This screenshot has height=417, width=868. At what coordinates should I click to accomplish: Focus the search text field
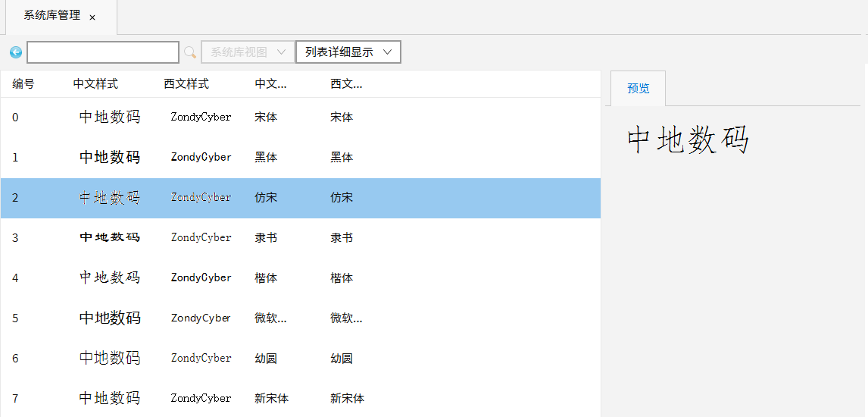103,52
